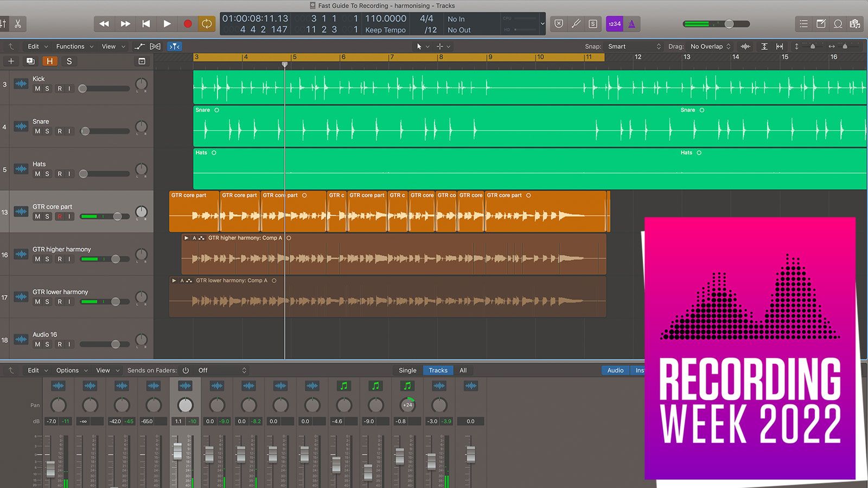The image size is (868, 488).
Task: Toggle the 1234 count-in icon
Action: coord(614,23)
